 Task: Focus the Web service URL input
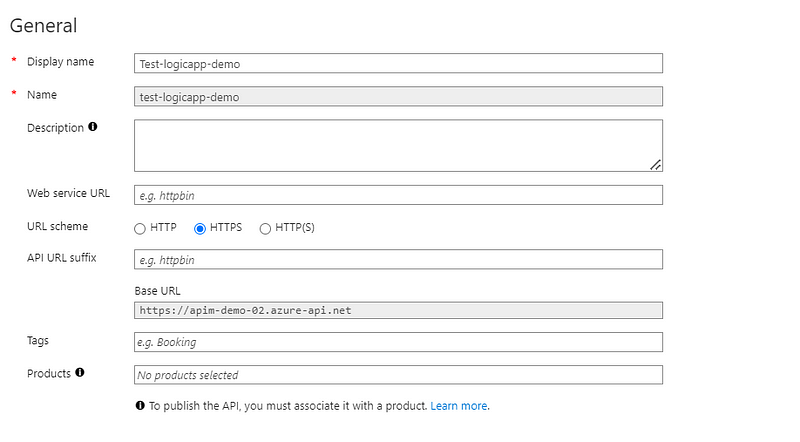coord(398,195)
